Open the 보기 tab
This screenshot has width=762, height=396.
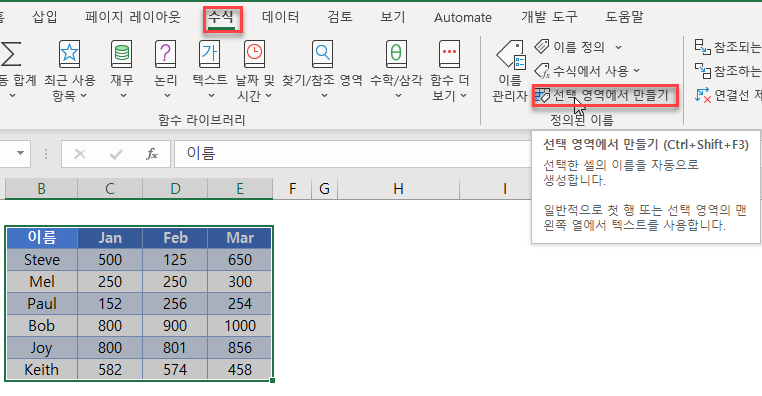tap(393, 17)
